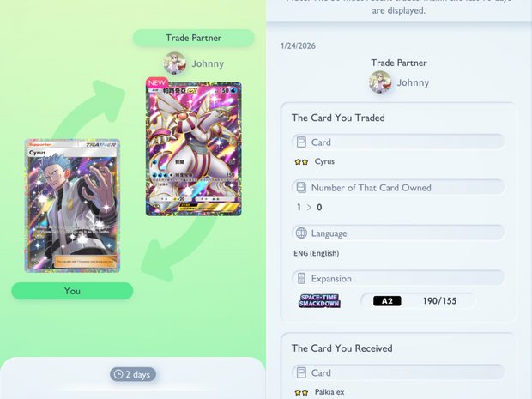Tap the 2 days timer badge
The image size is (532, 399).
coord(133,374)
